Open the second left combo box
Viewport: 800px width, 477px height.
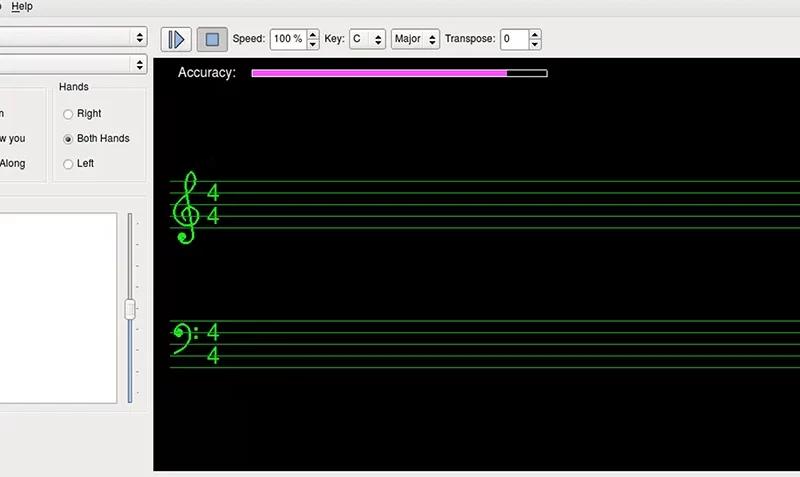click(x=73, y=64)
